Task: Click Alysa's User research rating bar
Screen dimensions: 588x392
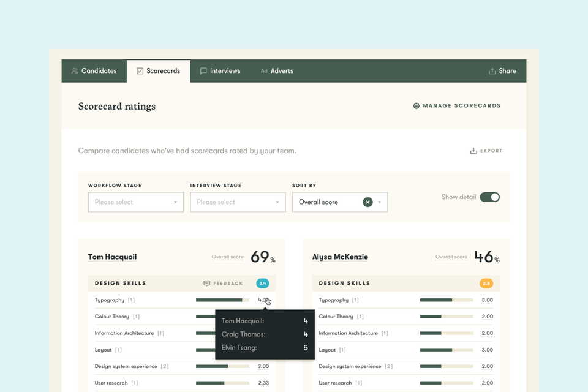Action: 447,383
